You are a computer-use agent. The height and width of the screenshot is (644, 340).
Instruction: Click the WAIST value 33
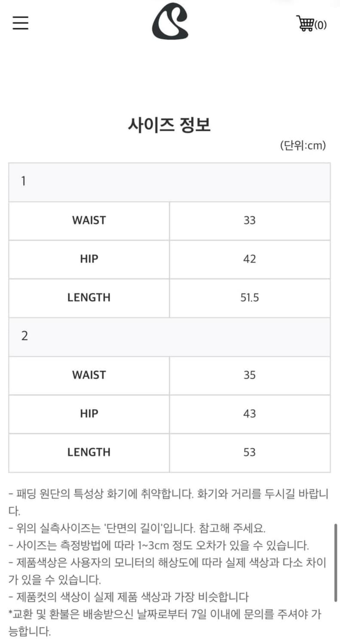click(x=249, y=221)
